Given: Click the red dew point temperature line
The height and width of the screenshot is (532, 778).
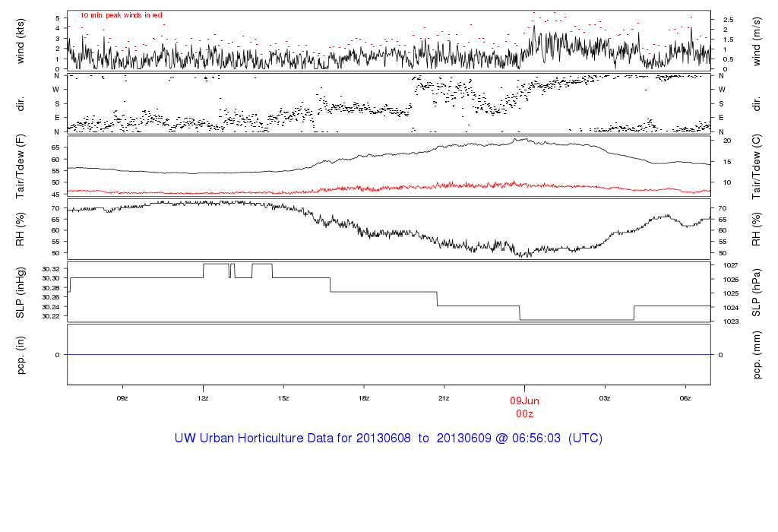Looking at the screenshot, I should [x=228, y=192].
